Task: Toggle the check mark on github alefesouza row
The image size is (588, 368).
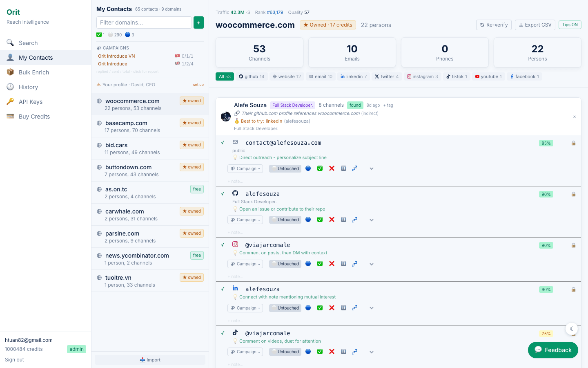Action: point(223,194)
